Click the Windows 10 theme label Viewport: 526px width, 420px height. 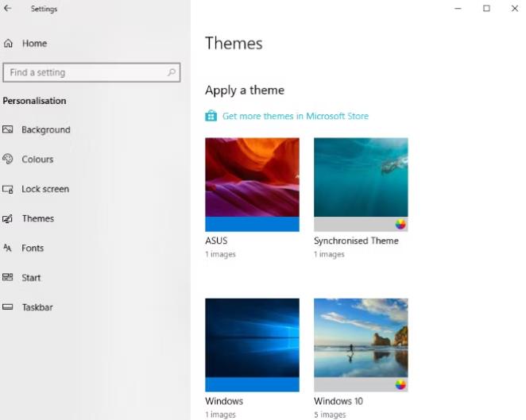[x=338, y=401]
